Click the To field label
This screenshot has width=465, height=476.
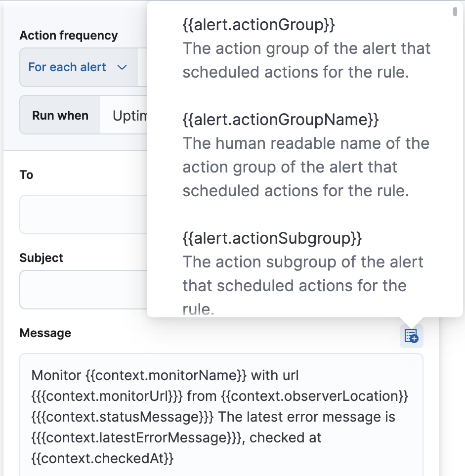25,174
